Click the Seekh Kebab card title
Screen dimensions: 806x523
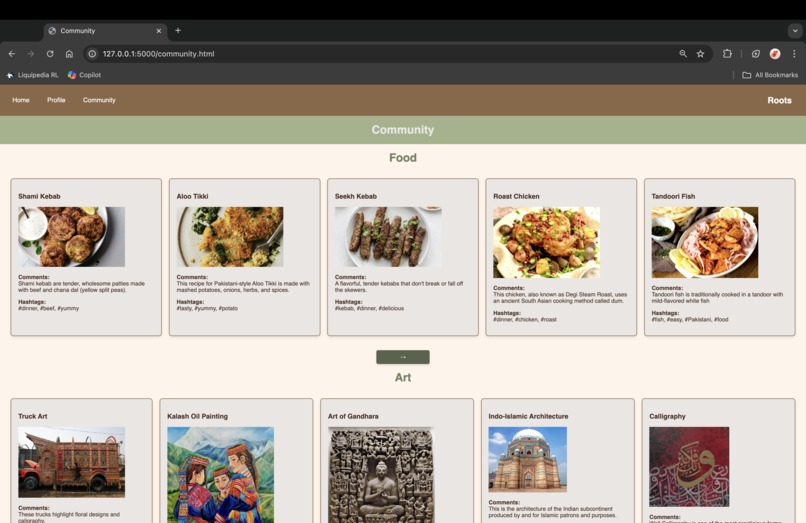356,196
